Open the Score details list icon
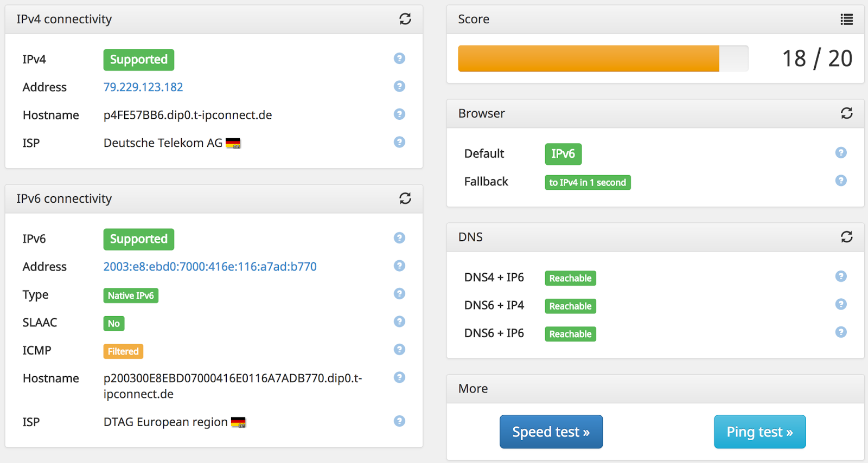This screenshot has width=868, height=463. click(x=846, y=20)
